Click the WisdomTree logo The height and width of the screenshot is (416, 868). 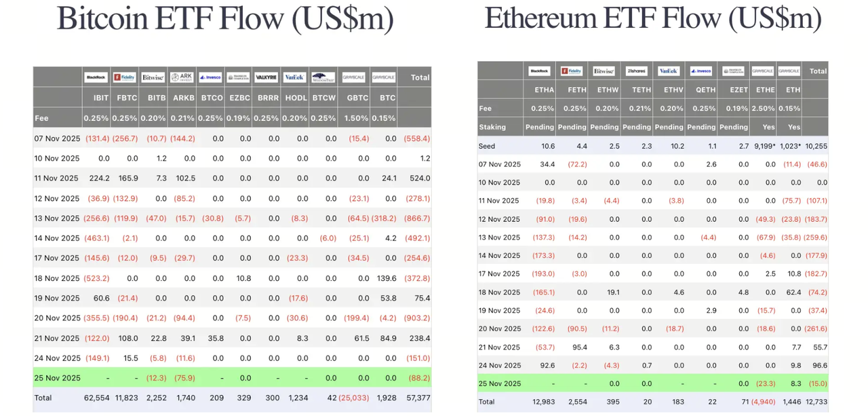(323, 77)
